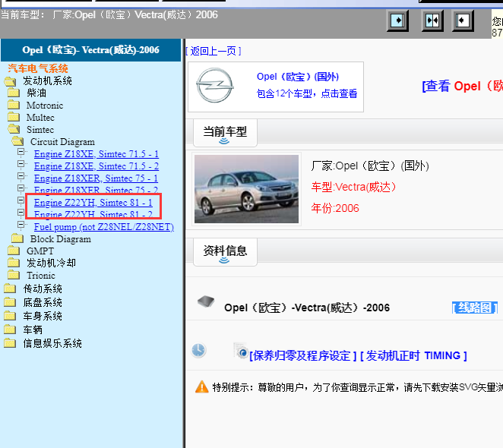Expand 柴油 tree label
Image resolution: width=503 pixels, height=448 pixels.
click(36, 93)
